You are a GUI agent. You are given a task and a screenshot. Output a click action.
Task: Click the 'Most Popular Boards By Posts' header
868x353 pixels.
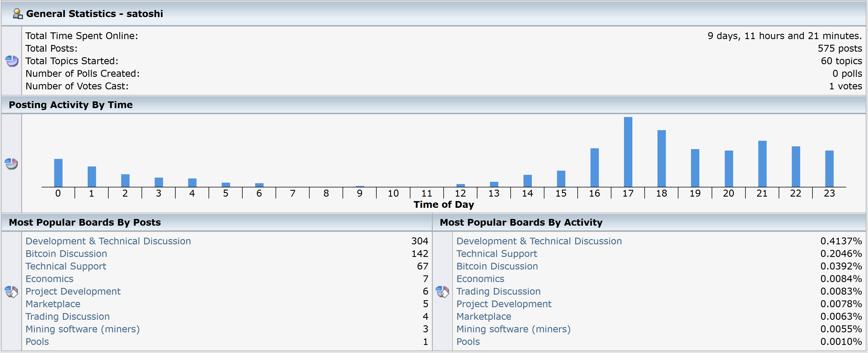(x=85, y=223)
